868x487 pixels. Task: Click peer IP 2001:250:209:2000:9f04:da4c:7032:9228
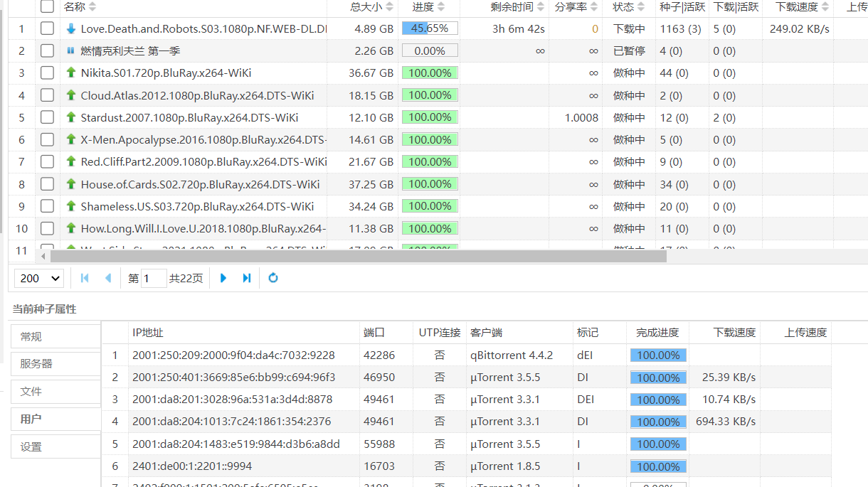click(x=233, y=355)
